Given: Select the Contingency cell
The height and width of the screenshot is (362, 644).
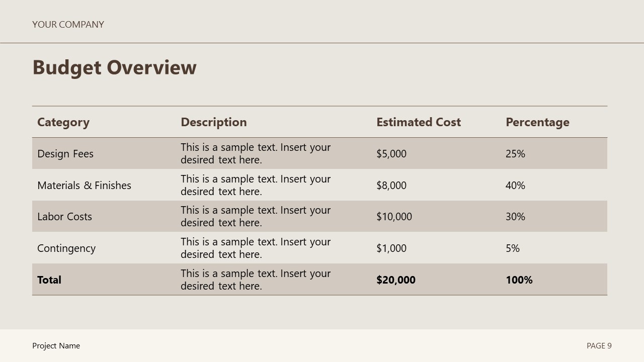Looking at the screenshot, I should coord(66,248).
